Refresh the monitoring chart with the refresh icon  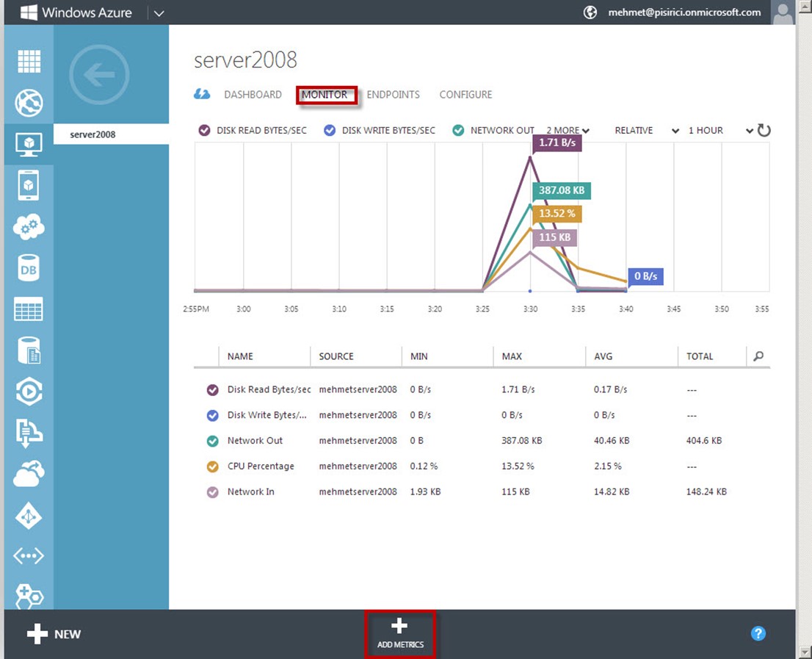coord(764,131)
